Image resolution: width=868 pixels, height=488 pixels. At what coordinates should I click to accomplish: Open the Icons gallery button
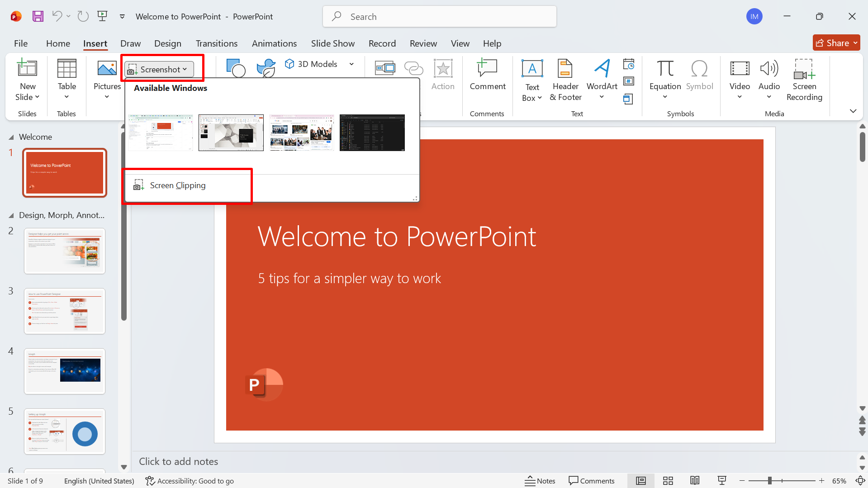(266, 68)
